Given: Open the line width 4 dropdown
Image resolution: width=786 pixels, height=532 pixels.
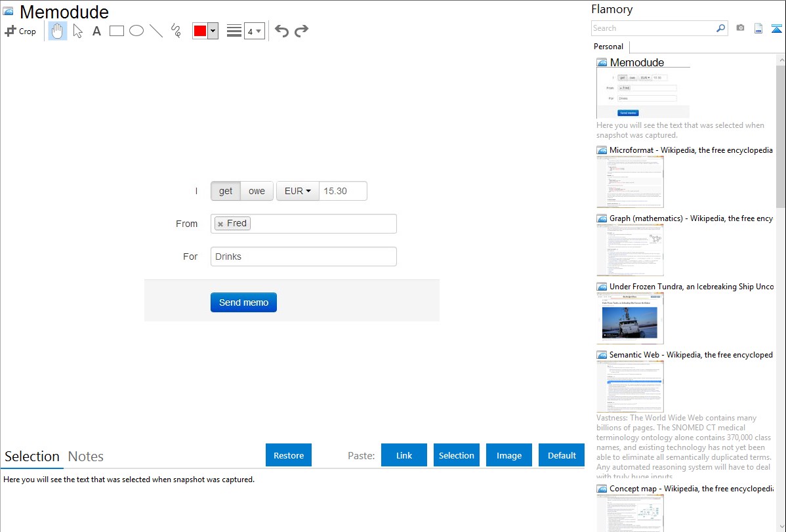Looking at the screenshot, I should (x=255, y=31).
